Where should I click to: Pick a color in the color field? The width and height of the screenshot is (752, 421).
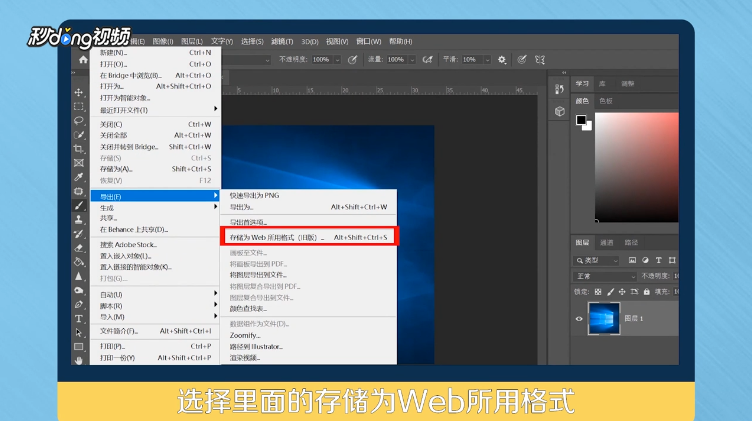(636, 167)
